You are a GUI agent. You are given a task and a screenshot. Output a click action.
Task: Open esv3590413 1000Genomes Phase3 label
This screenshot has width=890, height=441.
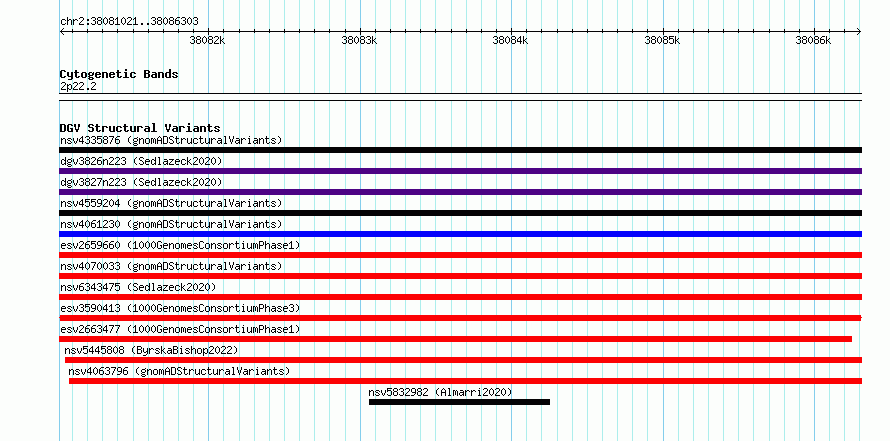pos(180,308)
